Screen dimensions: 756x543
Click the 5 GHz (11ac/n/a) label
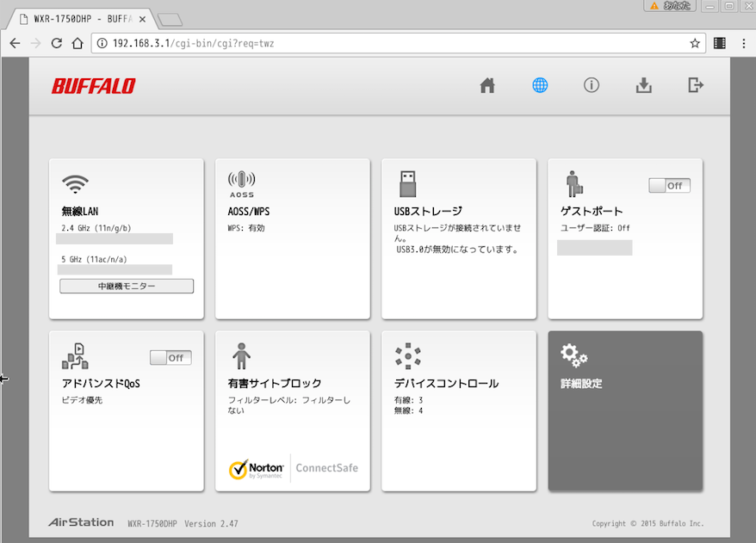click(x=94, y=259)
